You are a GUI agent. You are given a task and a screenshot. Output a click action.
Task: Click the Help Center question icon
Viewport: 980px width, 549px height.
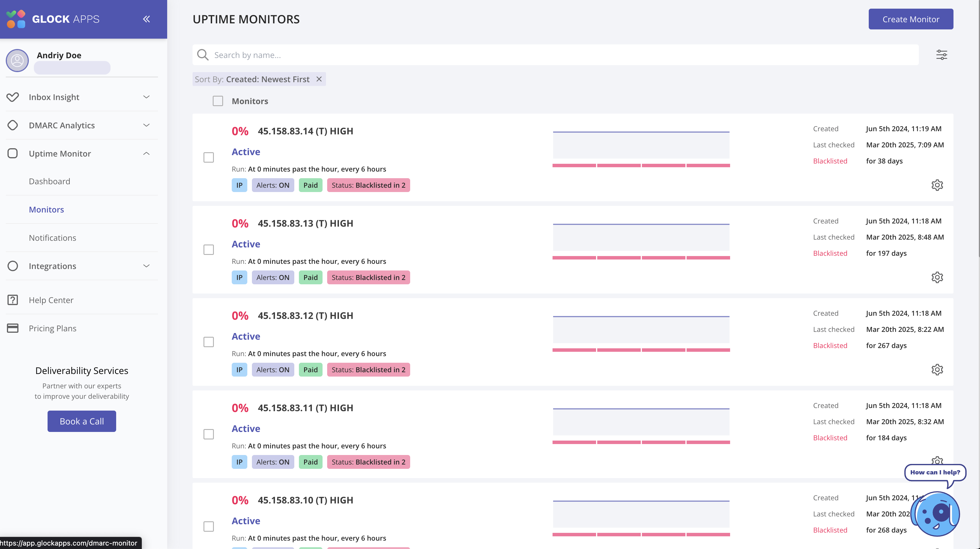coord(13,300)
